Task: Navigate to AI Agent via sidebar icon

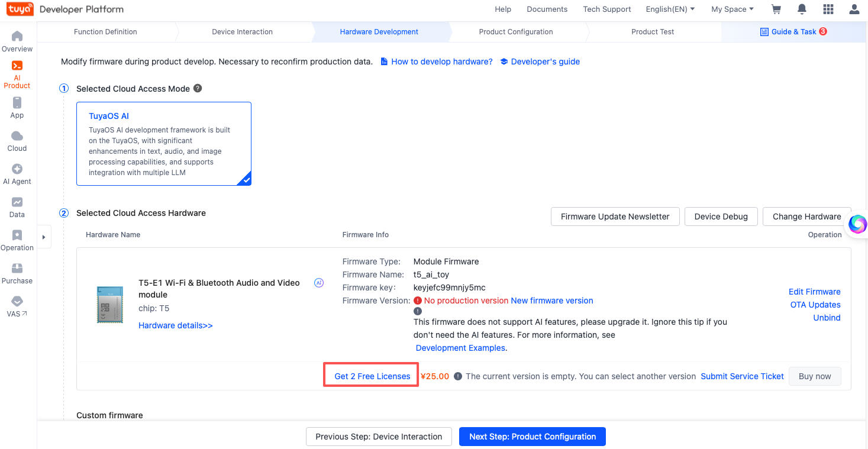Action: 17,174
